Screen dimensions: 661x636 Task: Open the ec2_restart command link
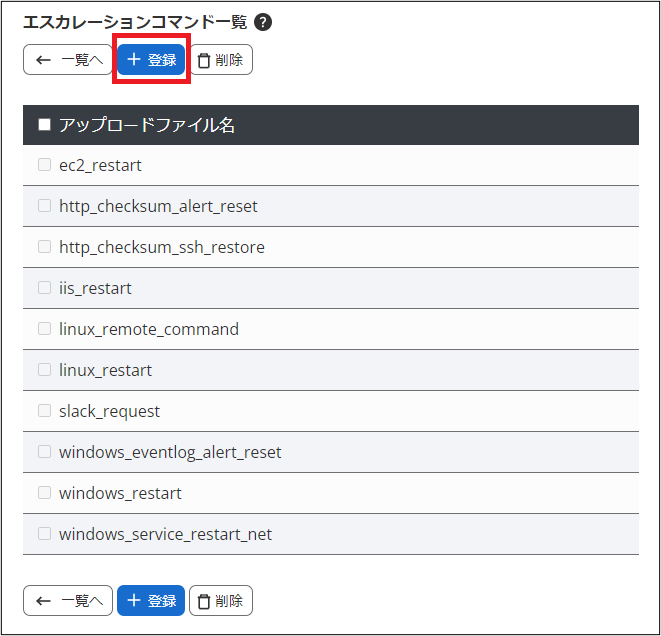[x=100, y=165]
